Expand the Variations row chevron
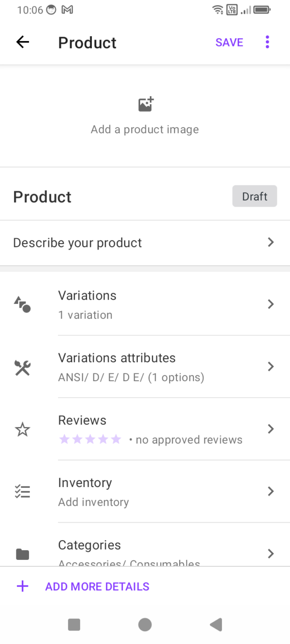290x644 pixels. coord(271,304)
